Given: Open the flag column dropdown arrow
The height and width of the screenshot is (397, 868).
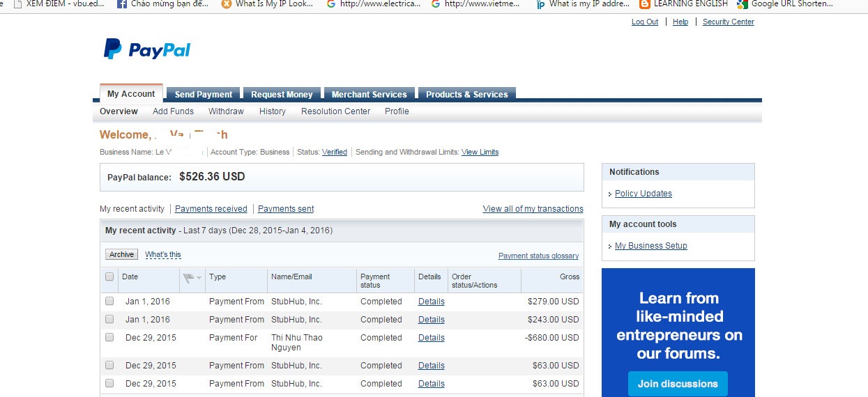Looking at the screenshot, I should coord(199,278).
